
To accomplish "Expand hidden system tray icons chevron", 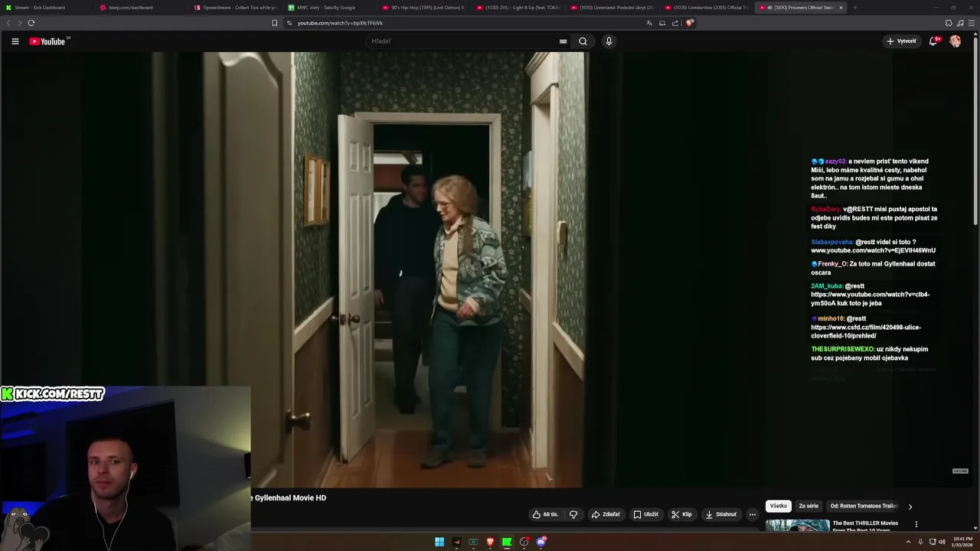I will 908,542.
